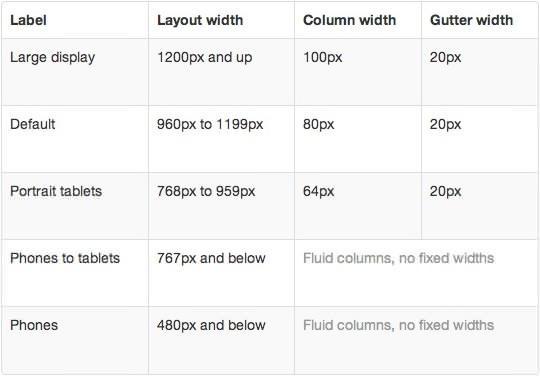Viewport: 540px width, 376px height.
Task: Click Fluid columns text in Phones row
Action: 398,325
